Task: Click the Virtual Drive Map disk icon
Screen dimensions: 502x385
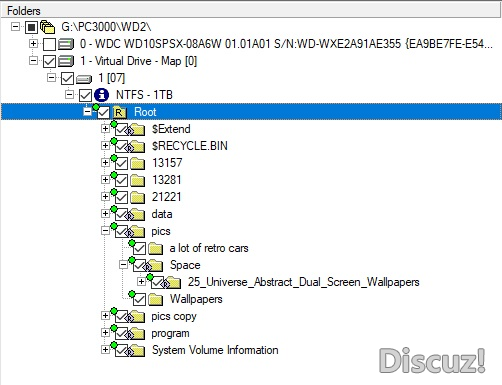Action: coord(66,61)
